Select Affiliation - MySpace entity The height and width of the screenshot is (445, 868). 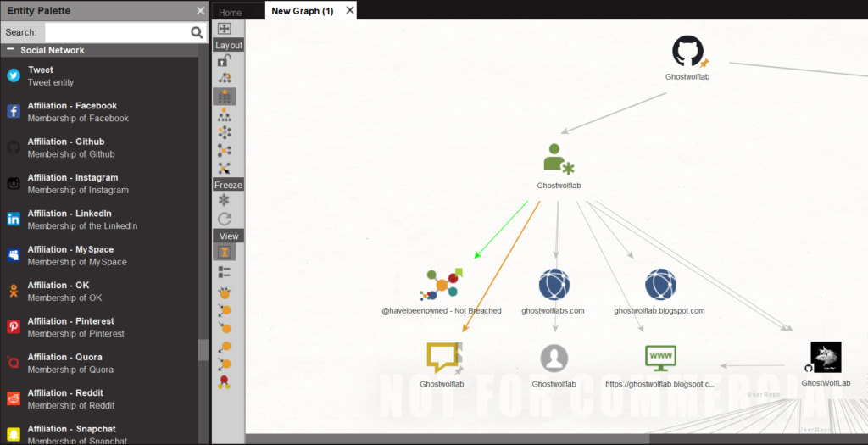coord(100,256)
